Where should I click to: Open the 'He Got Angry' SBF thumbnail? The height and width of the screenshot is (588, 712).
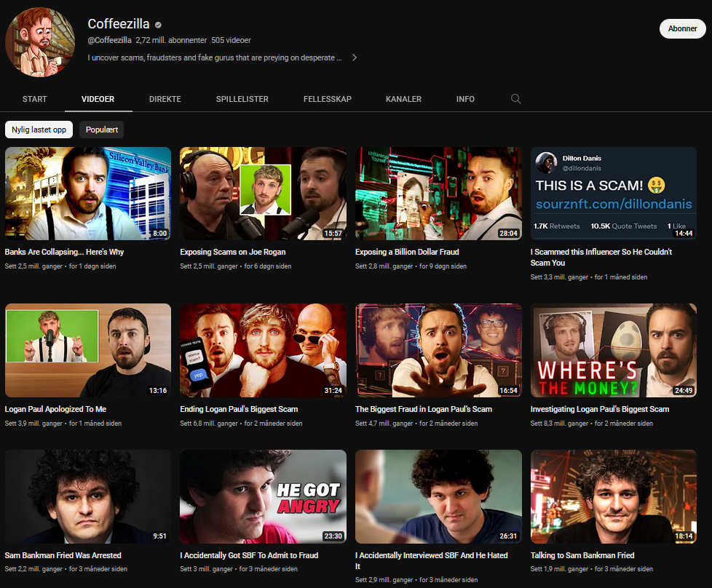(263, 496)
